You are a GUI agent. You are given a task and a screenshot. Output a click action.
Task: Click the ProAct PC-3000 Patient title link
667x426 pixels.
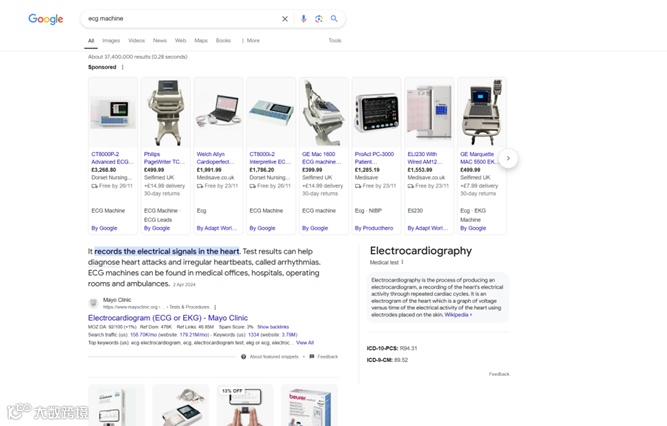tap(374, 158)
